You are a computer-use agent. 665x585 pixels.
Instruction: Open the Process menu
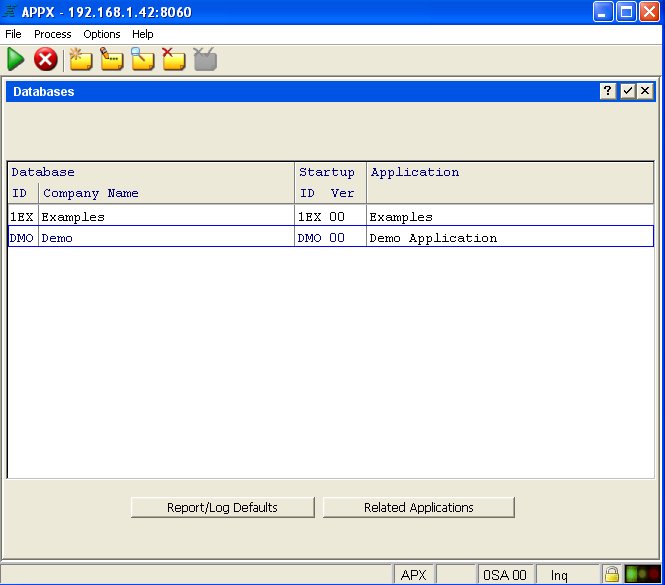point(53,34)
